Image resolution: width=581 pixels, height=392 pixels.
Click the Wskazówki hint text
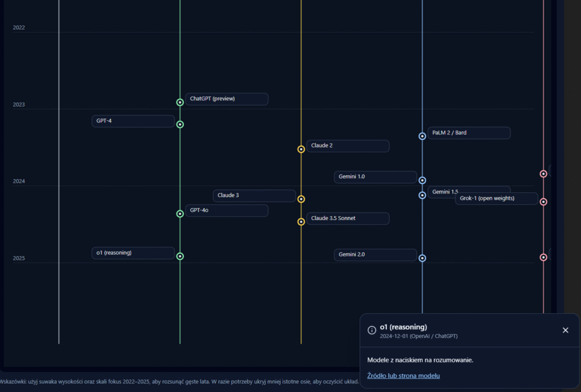[179, 382]
